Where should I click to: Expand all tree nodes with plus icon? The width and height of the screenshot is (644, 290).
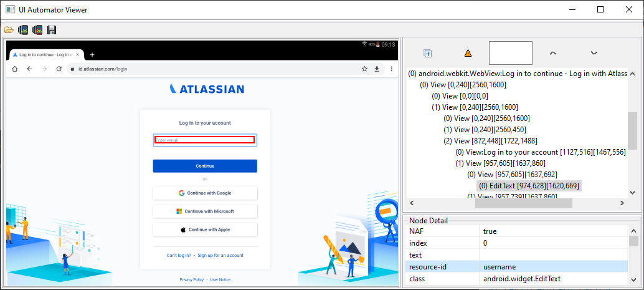point(427,53)
